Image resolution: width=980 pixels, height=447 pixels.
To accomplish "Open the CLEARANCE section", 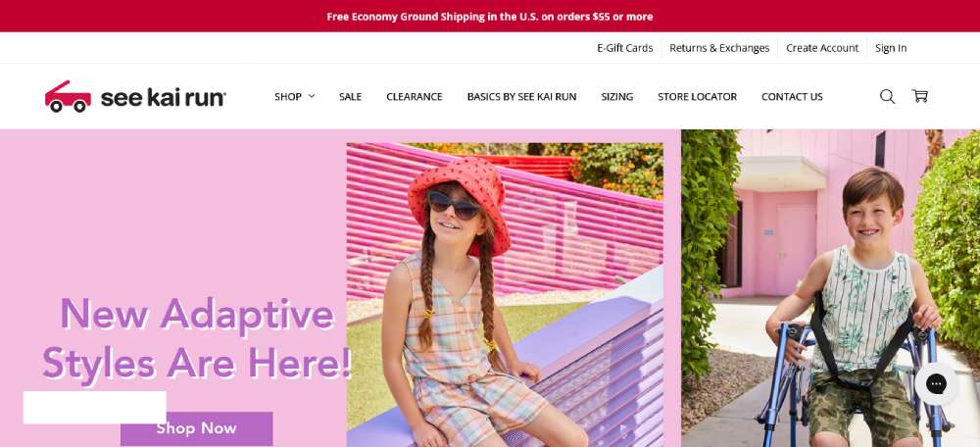I will pos(415,97).
